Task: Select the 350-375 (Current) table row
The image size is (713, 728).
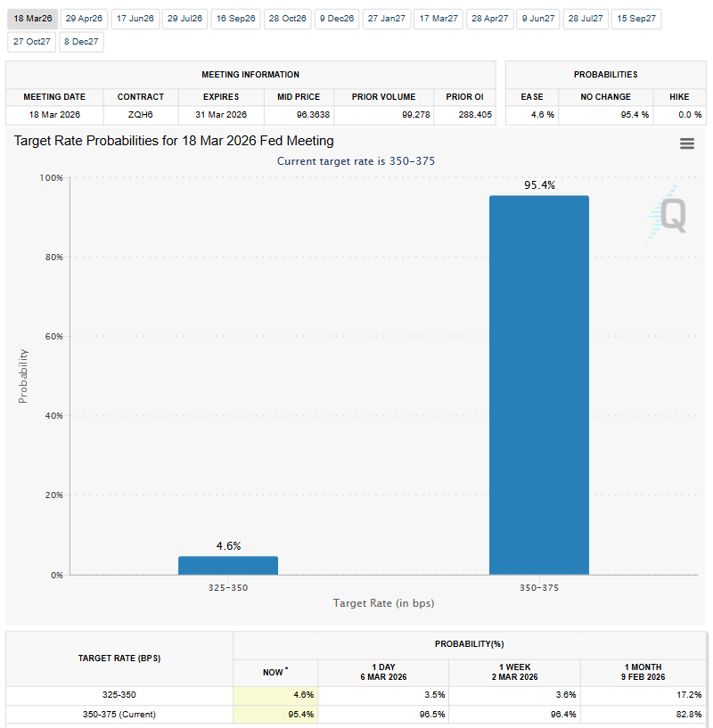Action: point(119,715)
